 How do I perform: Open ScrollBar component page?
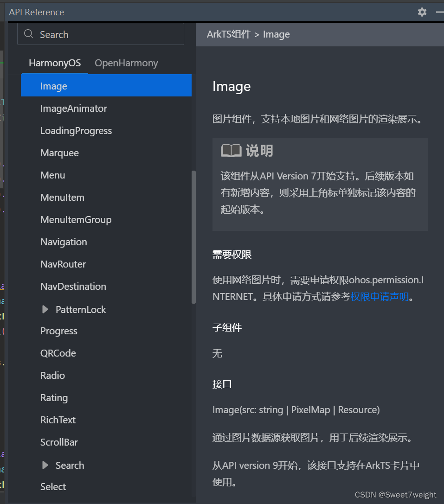(x=59, y=442)
